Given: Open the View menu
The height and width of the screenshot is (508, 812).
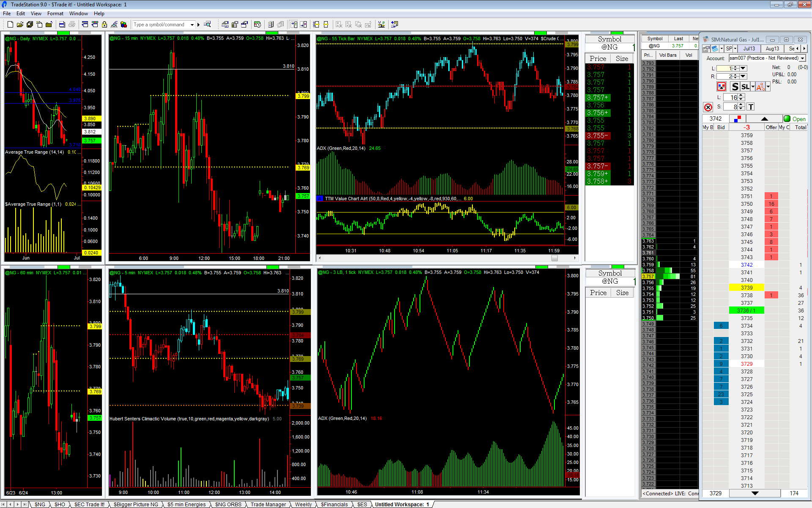Looking at the screenshot, I should tap(36, 14).
